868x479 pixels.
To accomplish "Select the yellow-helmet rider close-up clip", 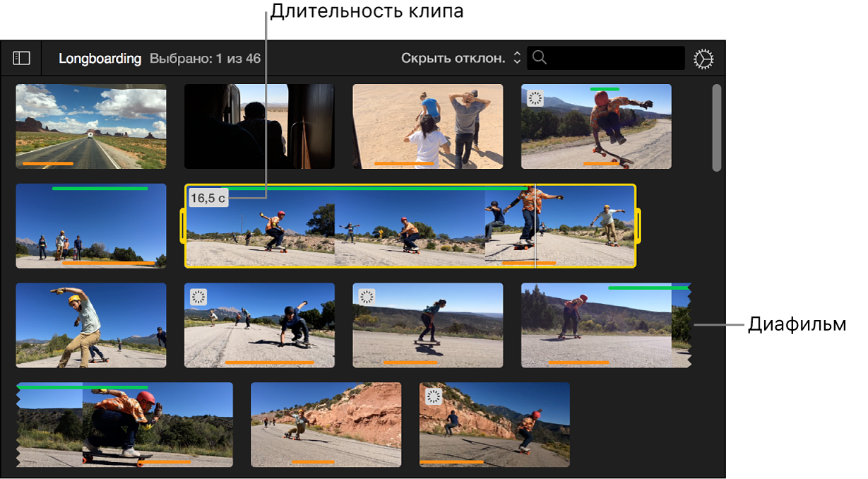I will pos(91,326).
